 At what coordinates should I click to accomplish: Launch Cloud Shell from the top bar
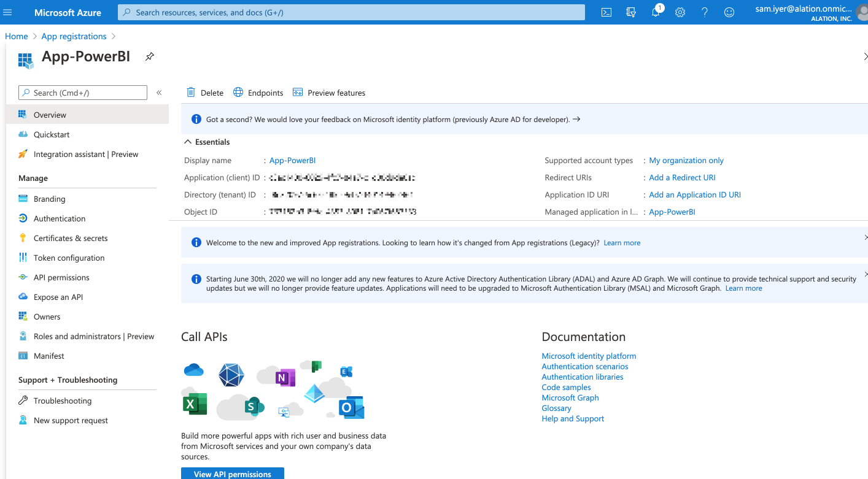606,12
